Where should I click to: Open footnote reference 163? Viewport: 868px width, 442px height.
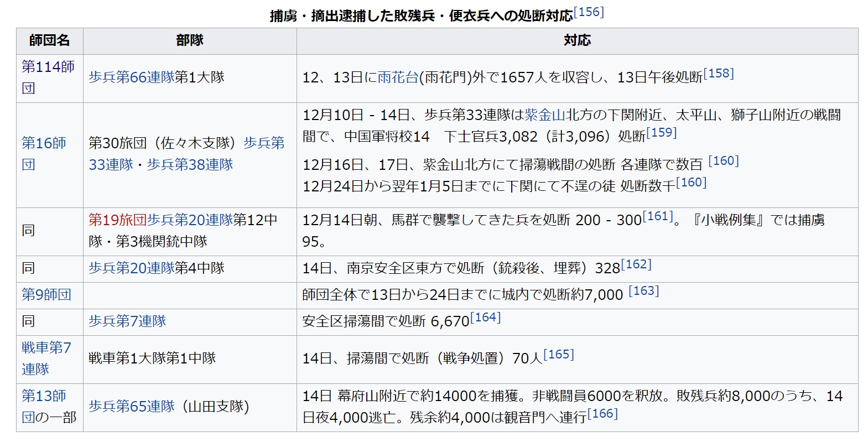(643, 291)
